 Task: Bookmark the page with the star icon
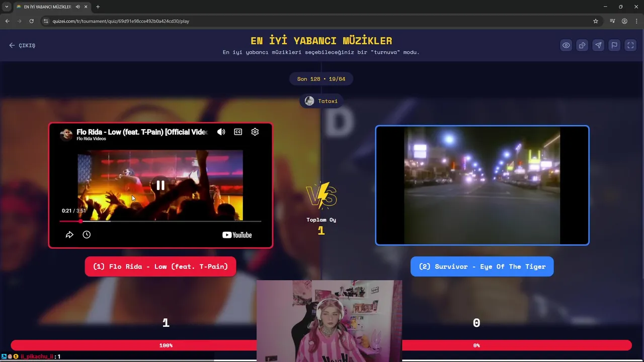coord(596,21)
